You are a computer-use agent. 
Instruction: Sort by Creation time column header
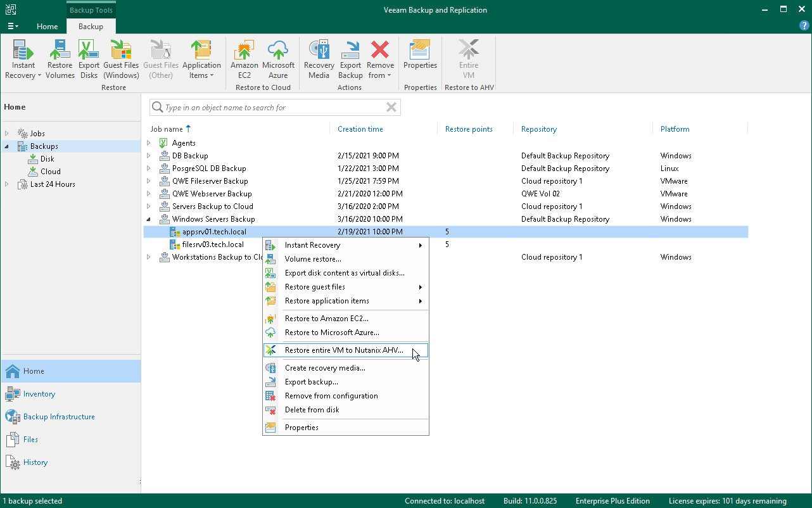360,129
